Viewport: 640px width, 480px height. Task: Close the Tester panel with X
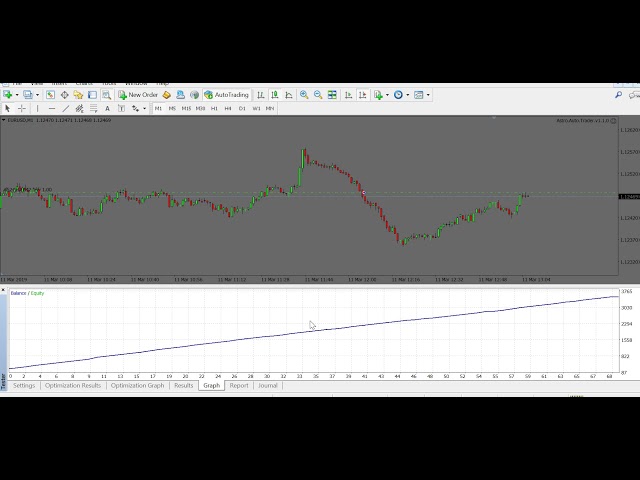(3, 290)
